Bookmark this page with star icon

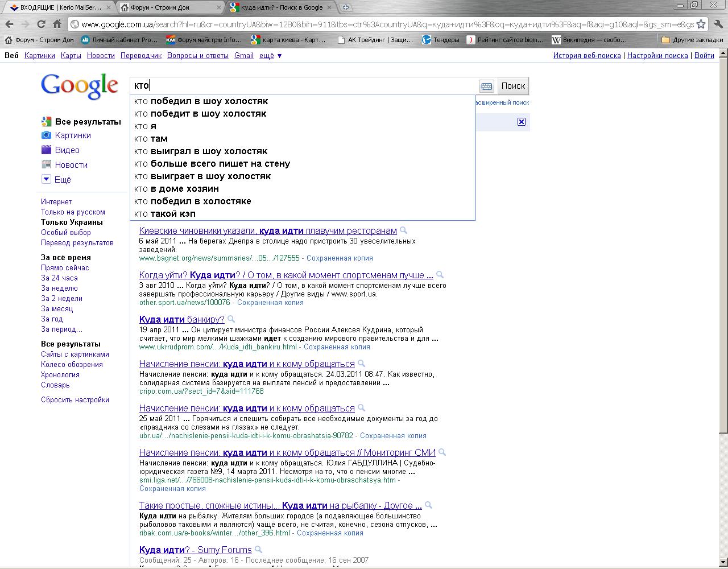(x=701, y=24)
